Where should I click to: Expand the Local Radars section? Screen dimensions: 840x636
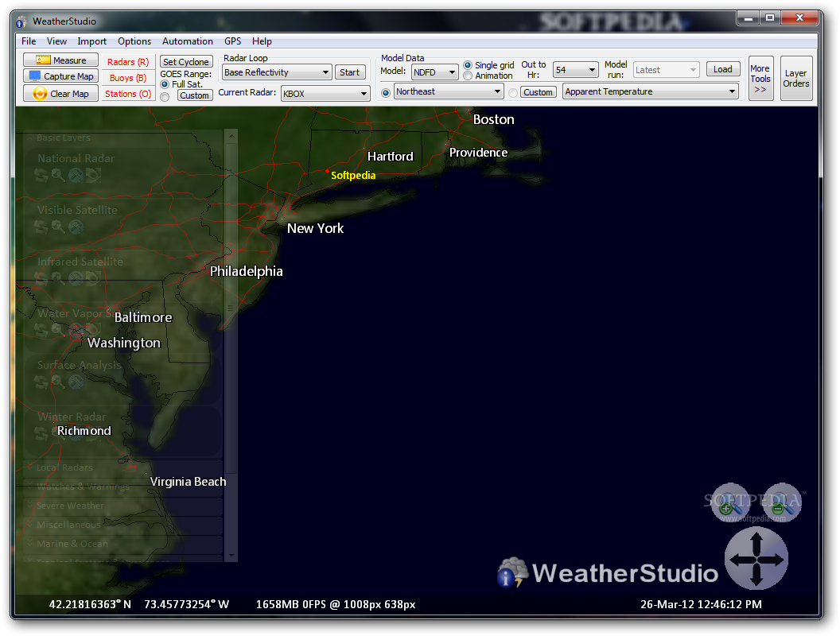30,467
